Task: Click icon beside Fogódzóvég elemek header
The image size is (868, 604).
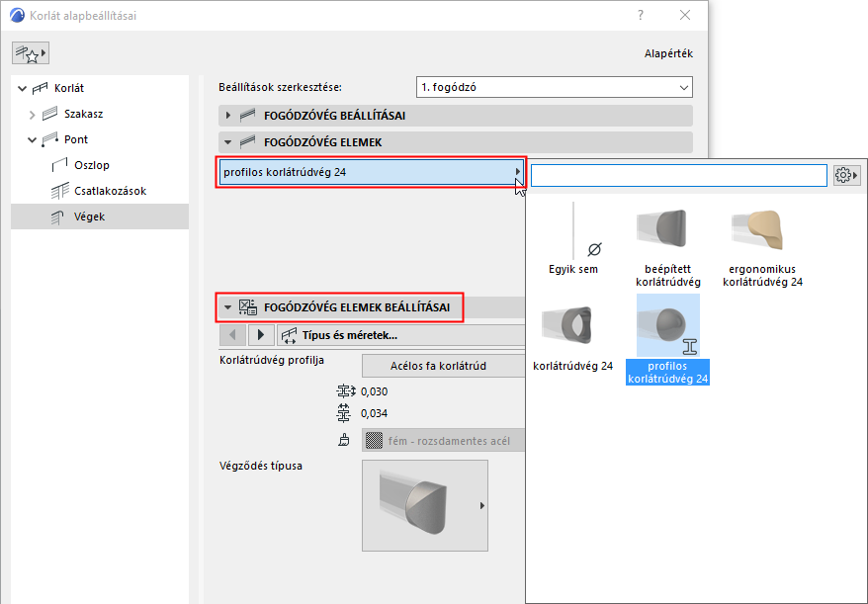Action: 247,142
